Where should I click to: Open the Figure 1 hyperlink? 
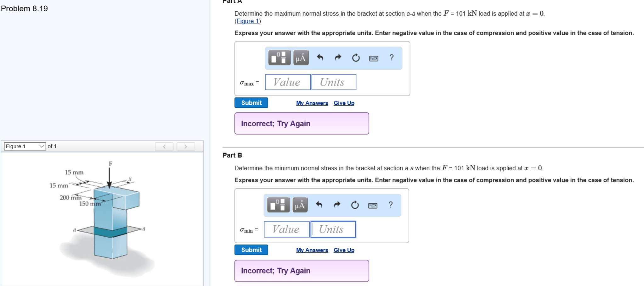(248, 21)
